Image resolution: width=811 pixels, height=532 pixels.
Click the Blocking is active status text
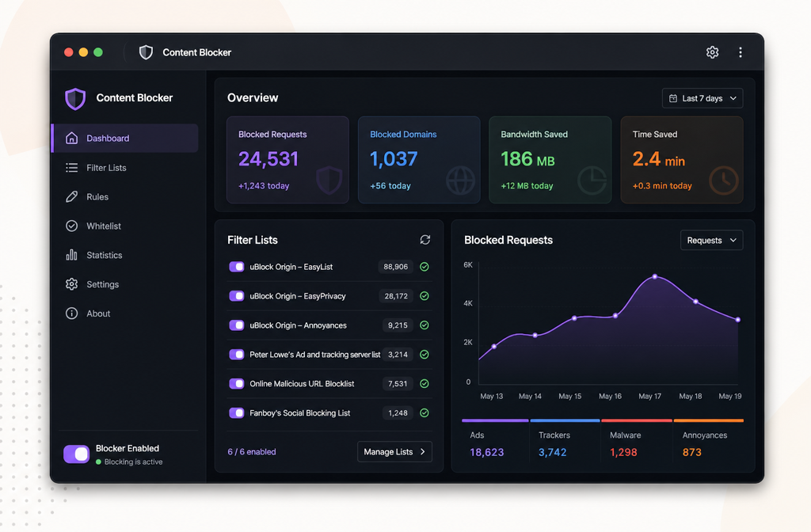pyautogui.click(x=133, y=462)
